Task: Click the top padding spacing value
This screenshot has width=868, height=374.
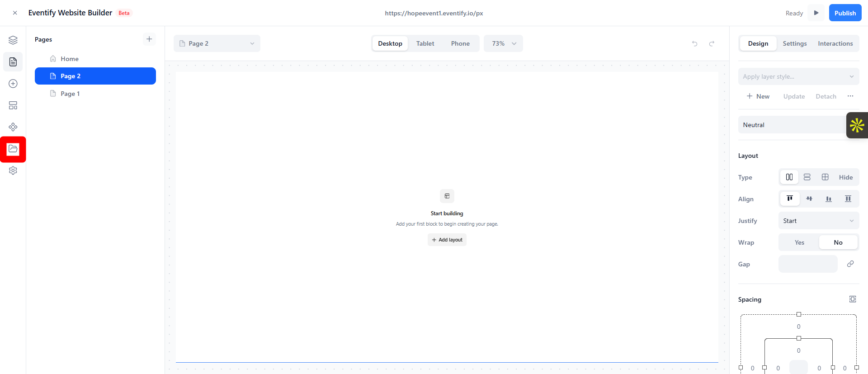Action: (798, 350)
